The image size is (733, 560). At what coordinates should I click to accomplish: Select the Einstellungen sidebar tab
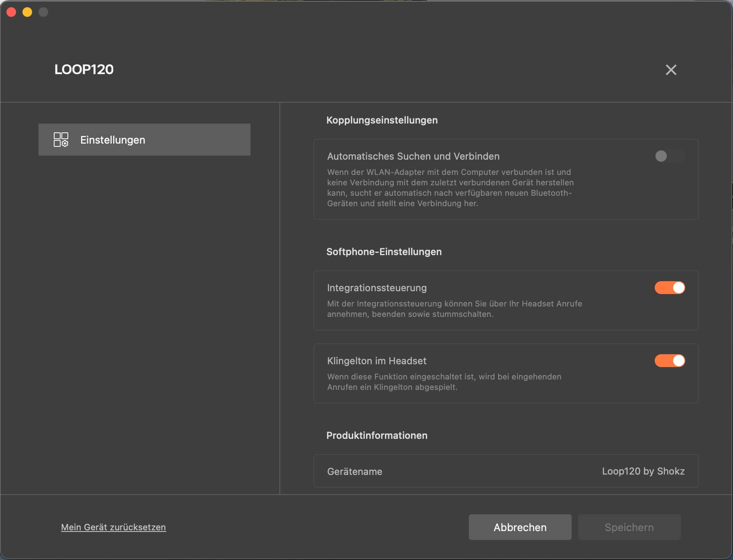145,140
